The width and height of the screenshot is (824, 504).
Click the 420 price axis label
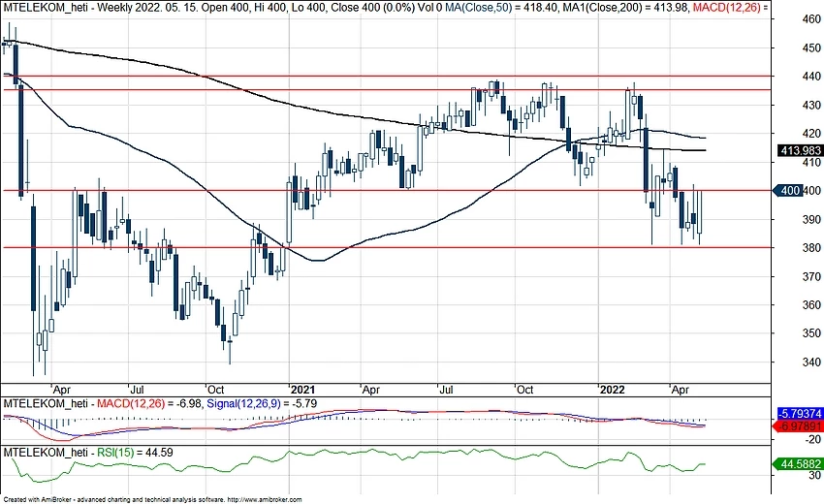coord(812,134)
